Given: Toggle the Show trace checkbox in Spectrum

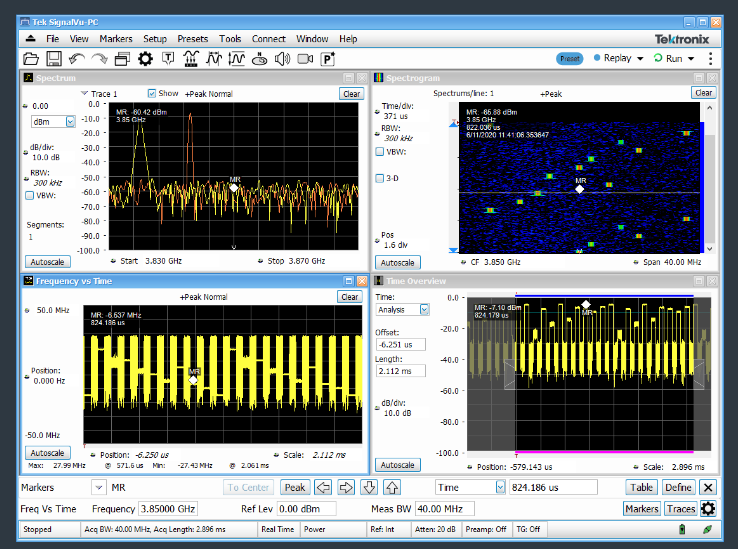Looking at the screenshot, I should click(152, 94).
